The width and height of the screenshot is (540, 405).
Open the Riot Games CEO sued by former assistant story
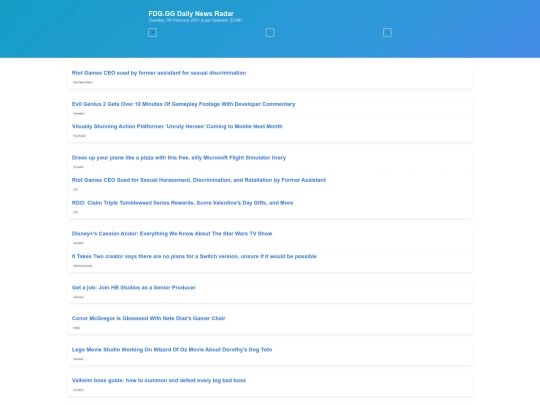(x=159, y=73)
